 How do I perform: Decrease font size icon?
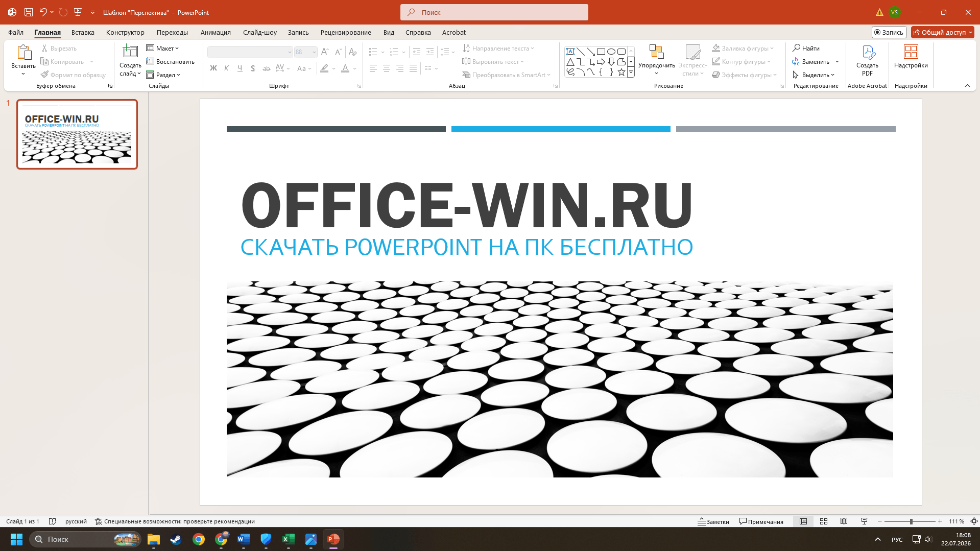[x=338, y=52]
